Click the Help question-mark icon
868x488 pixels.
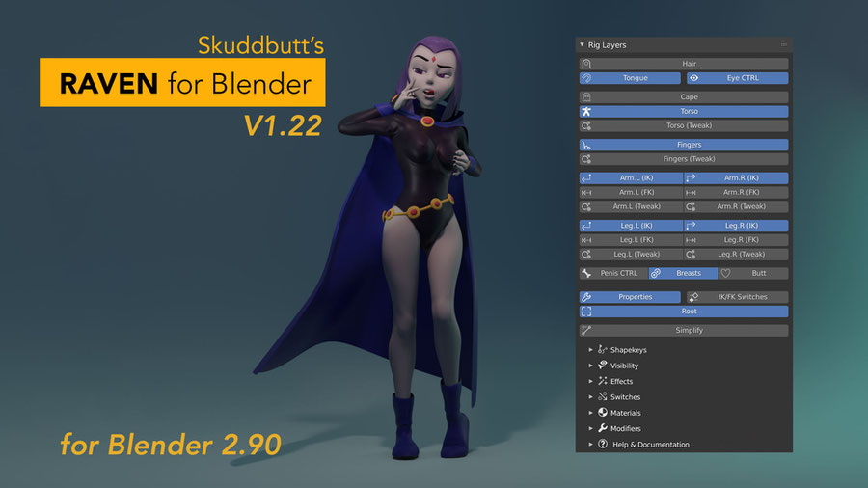(602, 444)
